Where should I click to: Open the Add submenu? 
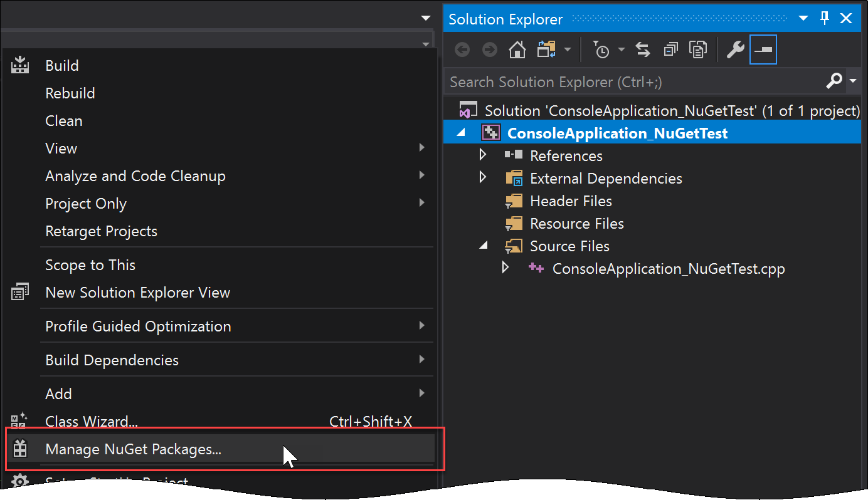pyautogui.click(x=59, y=394)
